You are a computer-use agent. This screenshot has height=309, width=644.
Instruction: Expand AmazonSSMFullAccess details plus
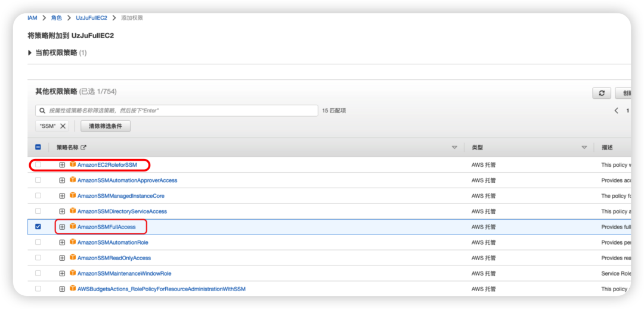click(x=62, y=227)
